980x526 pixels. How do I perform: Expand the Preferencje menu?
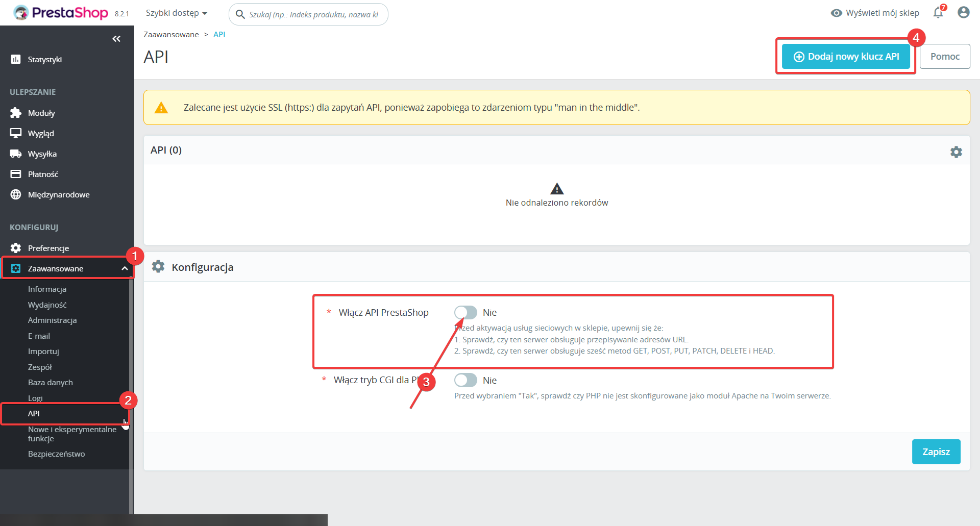pos(48,248)
